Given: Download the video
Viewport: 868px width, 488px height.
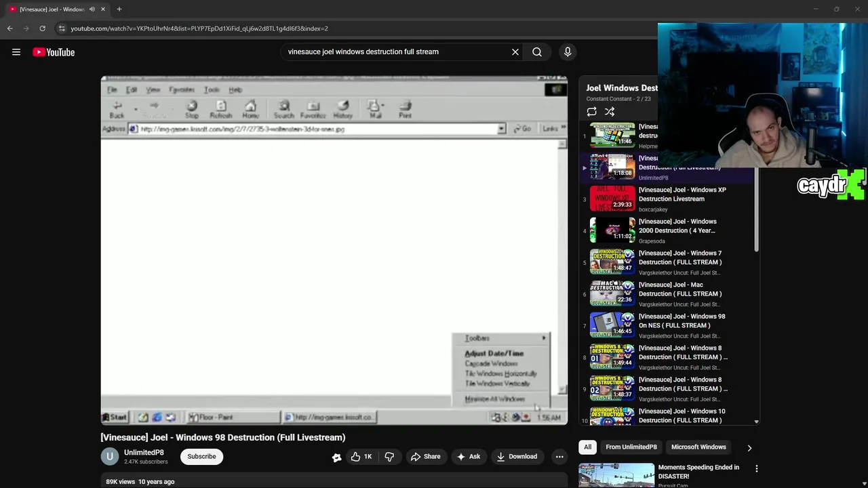Looking at the screenshot, I should pos(517,457).
